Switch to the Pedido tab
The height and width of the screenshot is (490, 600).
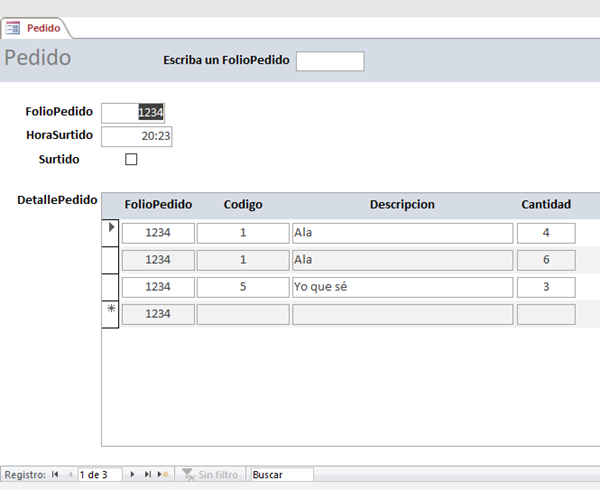[x=42, y=28]
